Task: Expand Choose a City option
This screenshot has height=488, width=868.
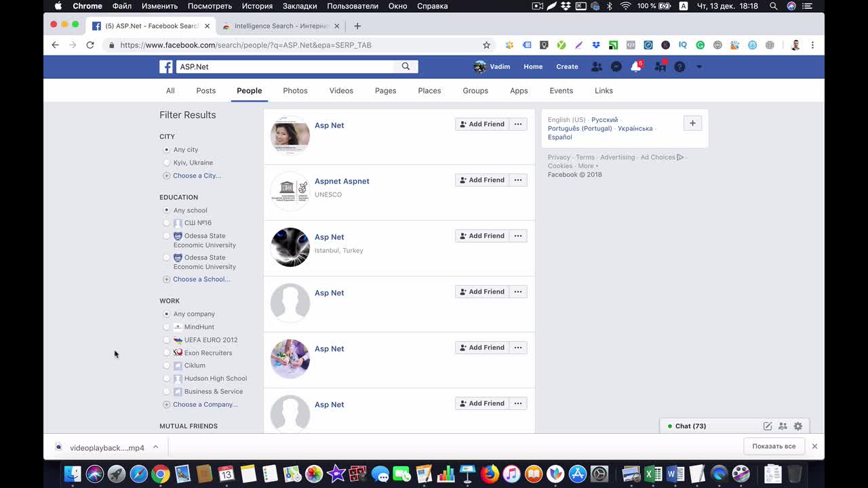Action: coord(192,176)
